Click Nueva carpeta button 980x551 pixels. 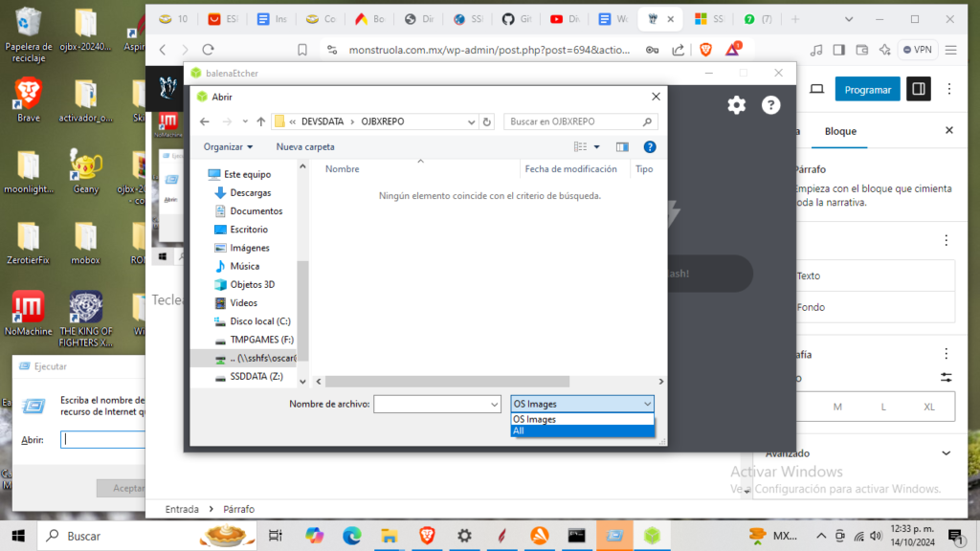pyautogui.click(x=305, y=146)
